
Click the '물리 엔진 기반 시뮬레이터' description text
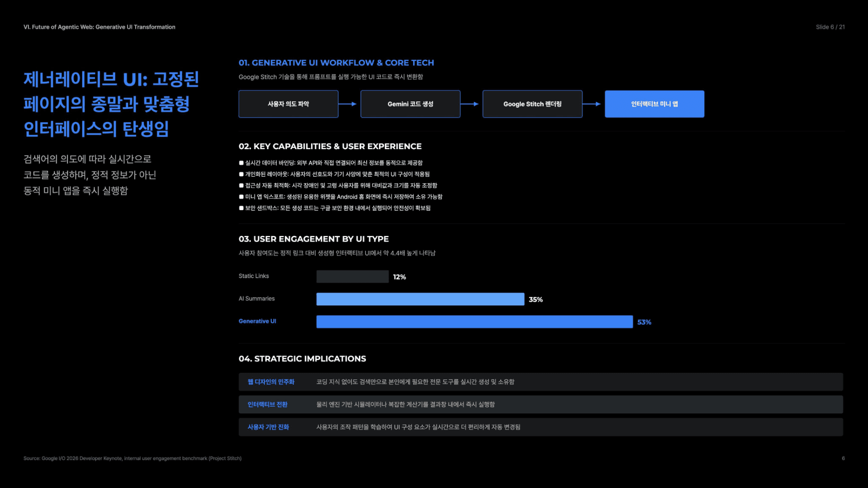(x=406, y=404)
